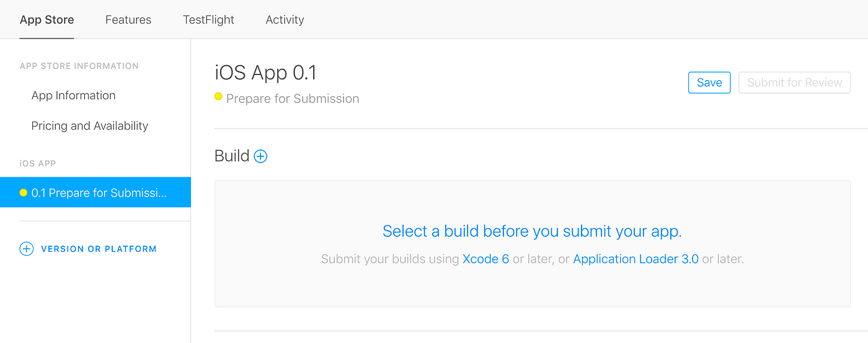Open the Application Loader 3.0 link
868x343 pixels.
[x=635, y=259]
